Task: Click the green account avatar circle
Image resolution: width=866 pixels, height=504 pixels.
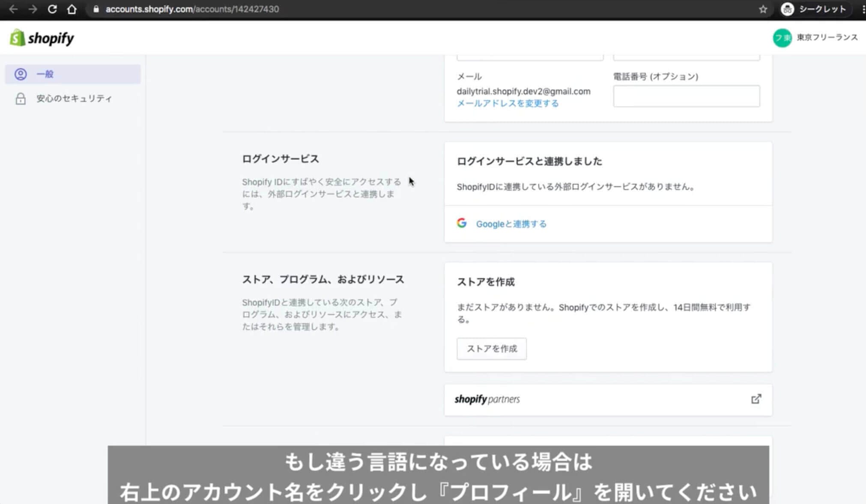Action: (782, 38)
